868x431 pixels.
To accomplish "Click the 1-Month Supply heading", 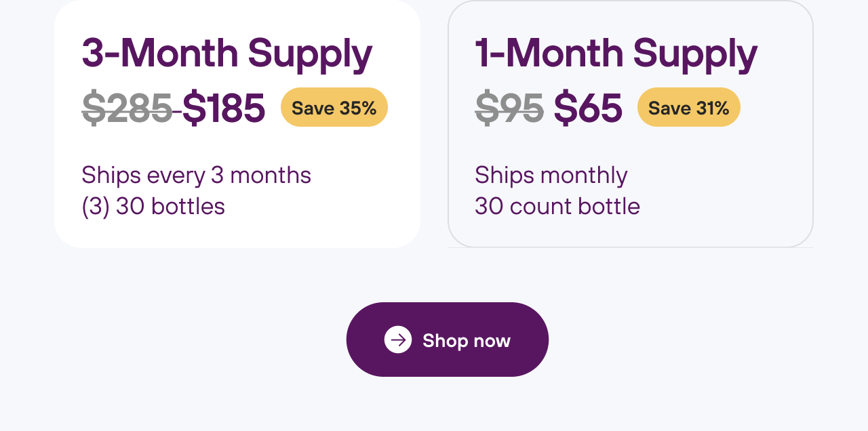I will (x=616, y=54).
